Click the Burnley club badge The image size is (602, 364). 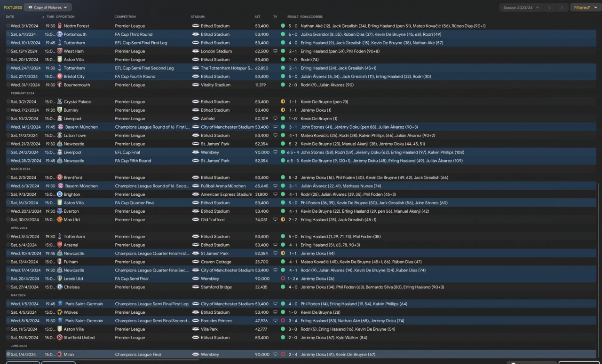pyautogui.click(x=60, y=110)
